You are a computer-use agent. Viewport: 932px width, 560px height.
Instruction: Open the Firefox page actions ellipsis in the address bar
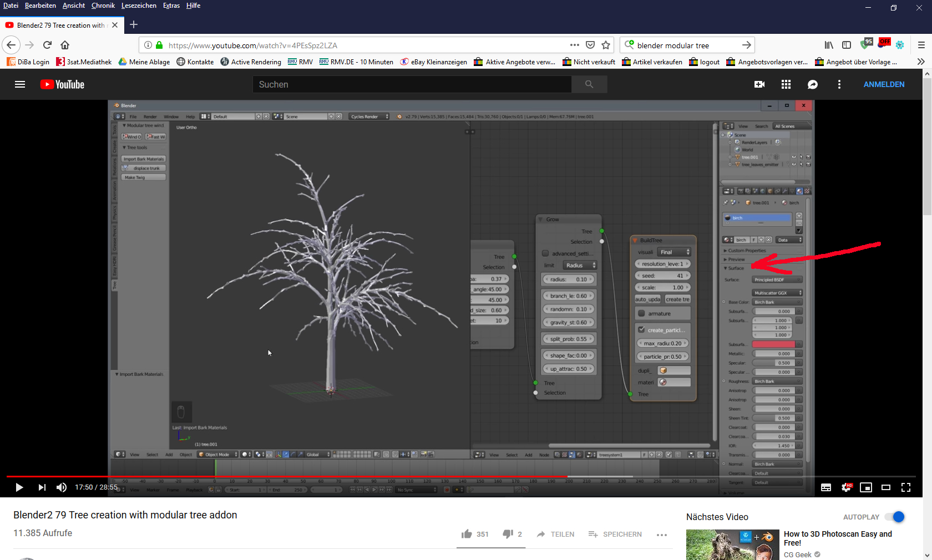tap(575, 45)
